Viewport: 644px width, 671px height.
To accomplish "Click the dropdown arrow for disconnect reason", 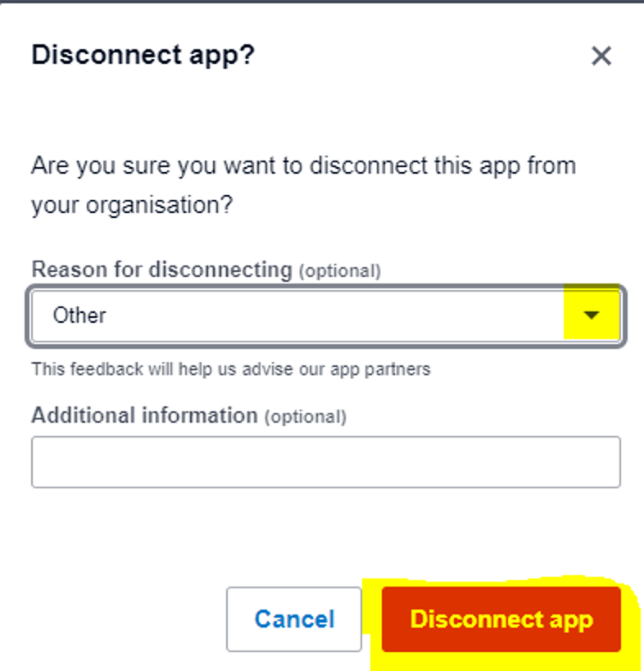I will coord(592,315).
